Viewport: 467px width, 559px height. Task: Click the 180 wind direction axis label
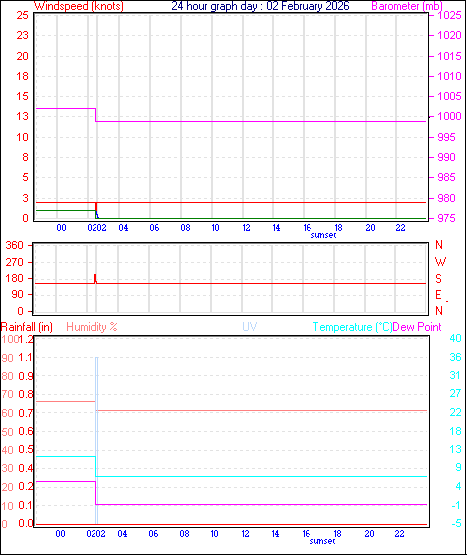point(15,278)
